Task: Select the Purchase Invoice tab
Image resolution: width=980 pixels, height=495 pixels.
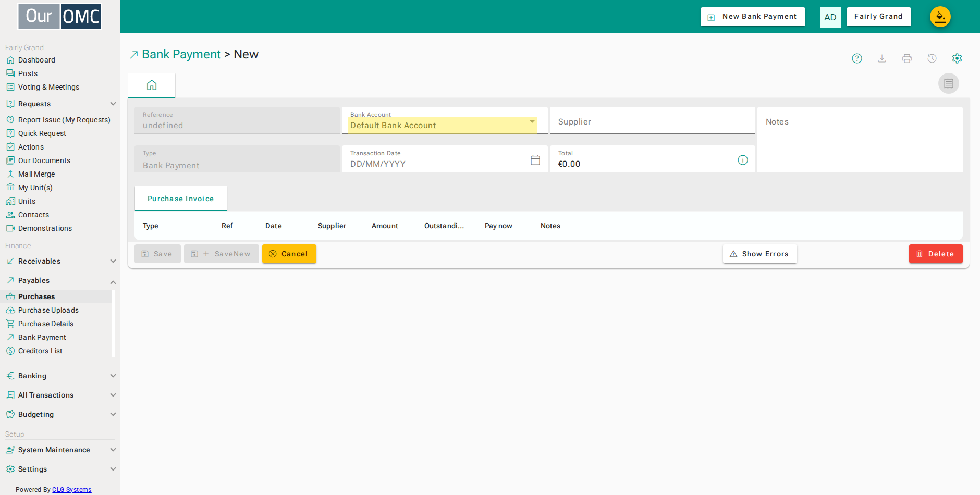Action: [x=180, y=199]
